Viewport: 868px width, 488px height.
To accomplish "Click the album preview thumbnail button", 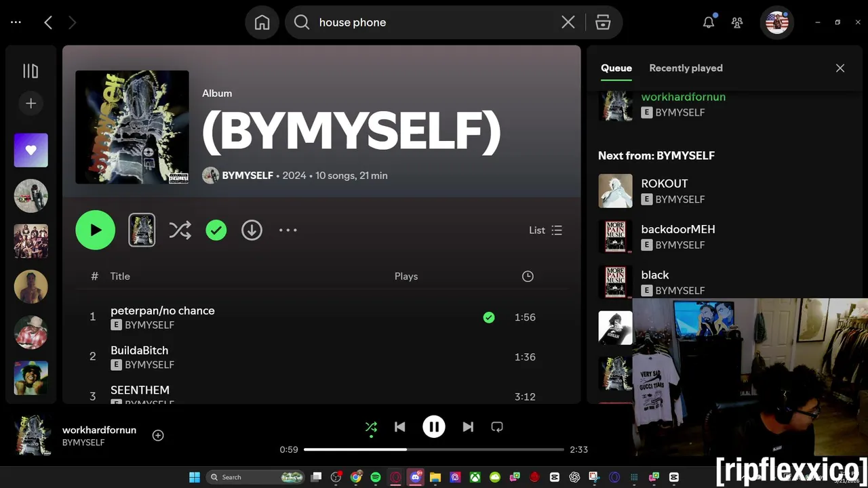I will coord(142,230).
